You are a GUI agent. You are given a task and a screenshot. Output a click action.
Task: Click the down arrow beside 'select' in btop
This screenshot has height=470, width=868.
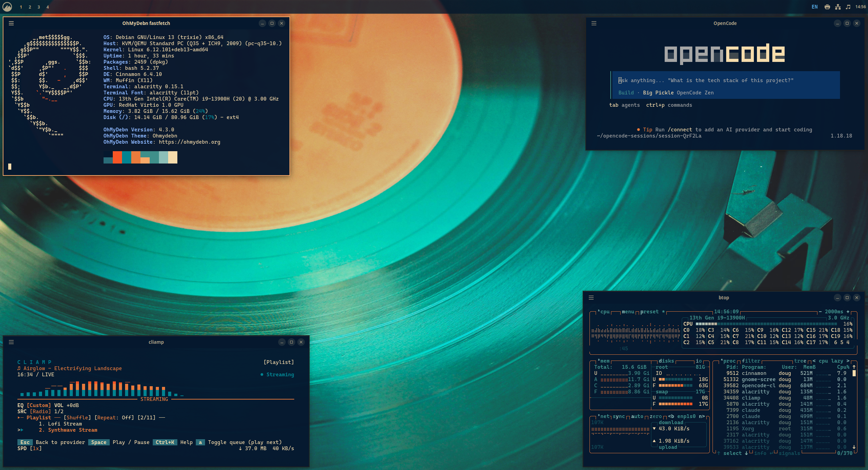pyautogui.click(x=746, y=453)
